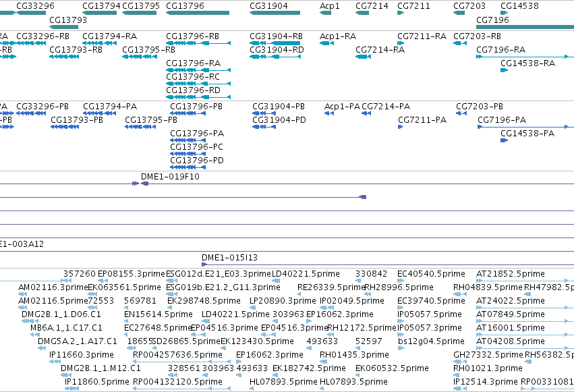574x392 pixels.
Task: Click the CG7196 gene label
Action: click(x=493, y=20)
